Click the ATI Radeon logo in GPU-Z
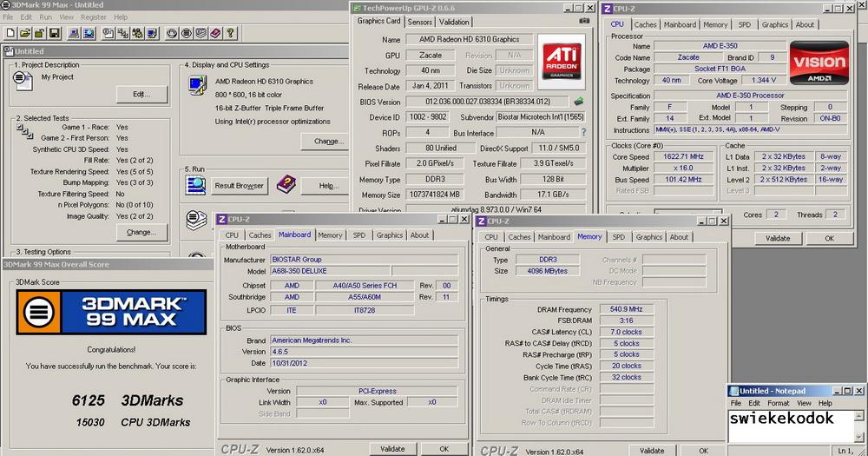 click(562, 62)
